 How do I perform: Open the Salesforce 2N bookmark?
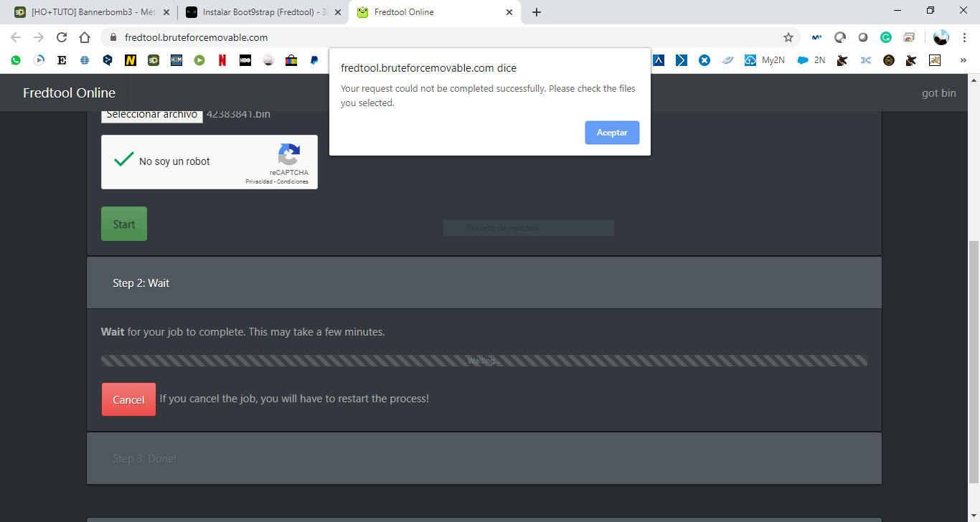(811, 60)
